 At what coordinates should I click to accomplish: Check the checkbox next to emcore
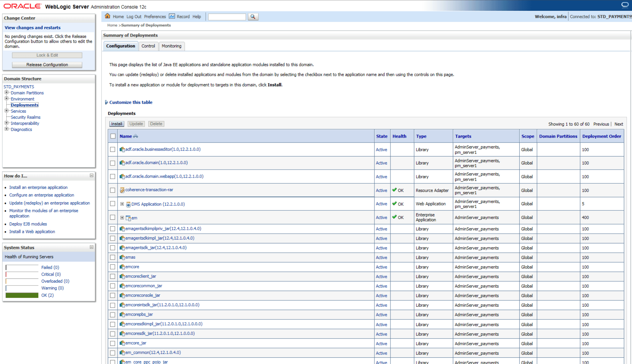pos(113,267)
